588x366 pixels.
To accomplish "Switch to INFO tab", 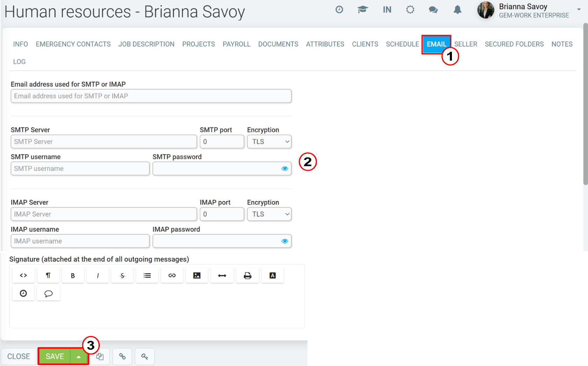I will (x=21, y=44).
